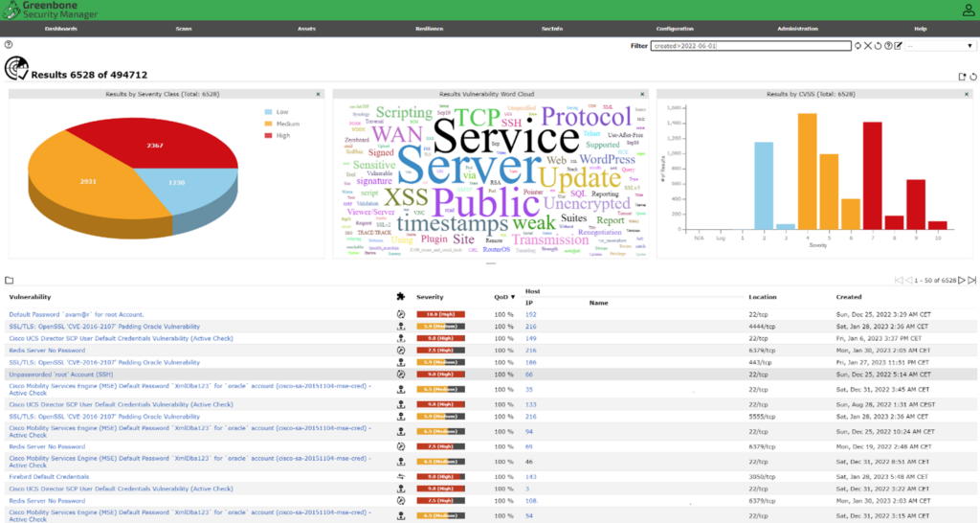This screenshot has height=523, width=980.
Task: Open the user account menu icon
Action: tap(969, 10)
